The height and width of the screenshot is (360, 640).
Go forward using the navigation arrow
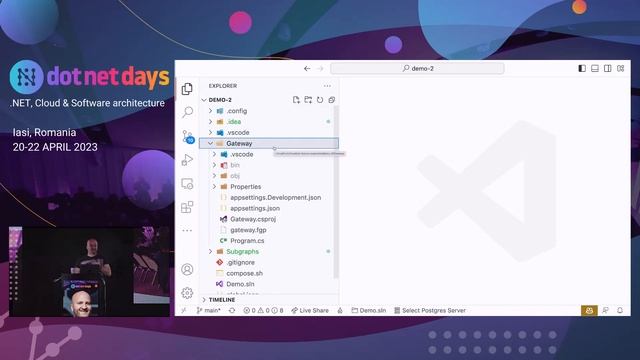tap(320, 69)
